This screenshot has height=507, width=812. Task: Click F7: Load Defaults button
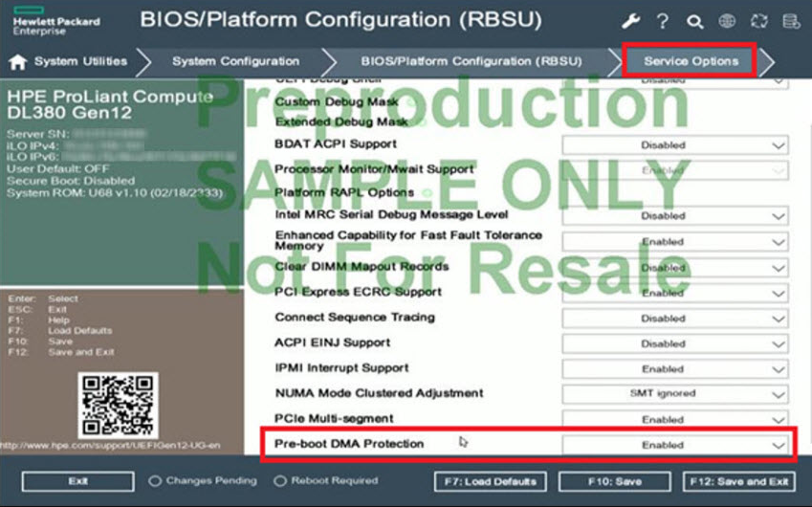click(x=490, y=481)
